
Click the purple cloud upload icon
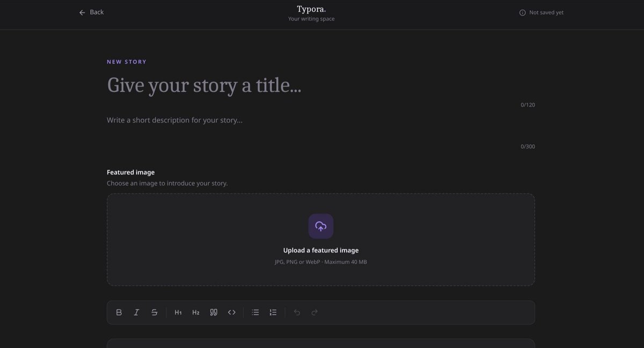pyautogui.click(x=321, y=226)
